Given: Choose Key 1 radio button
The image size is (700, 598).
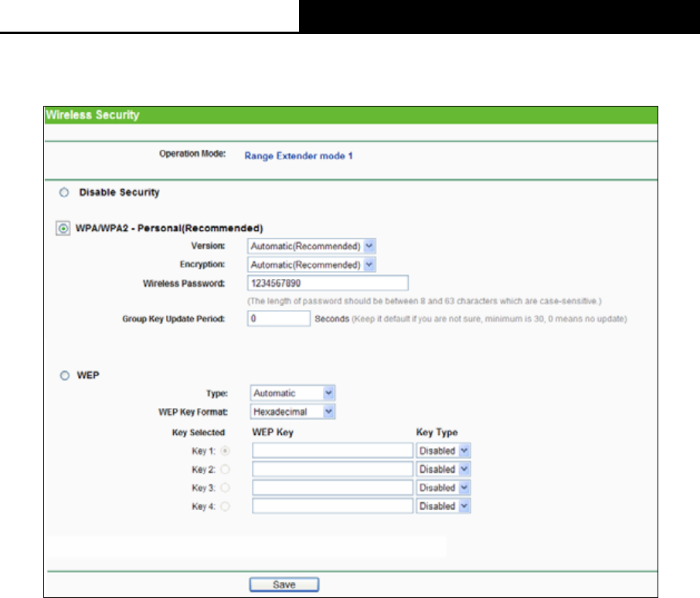Looking at the screenshot, I should pos(226,450).
